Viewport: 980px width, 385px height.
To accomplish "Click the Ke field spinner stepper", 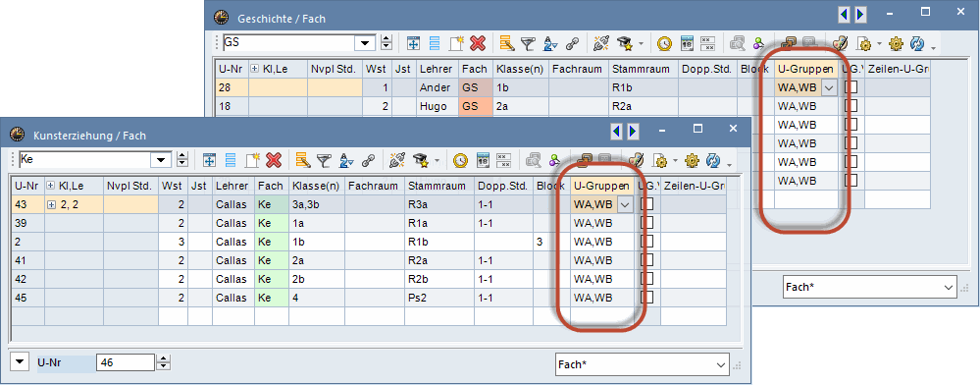I will [x=181, y=160].
